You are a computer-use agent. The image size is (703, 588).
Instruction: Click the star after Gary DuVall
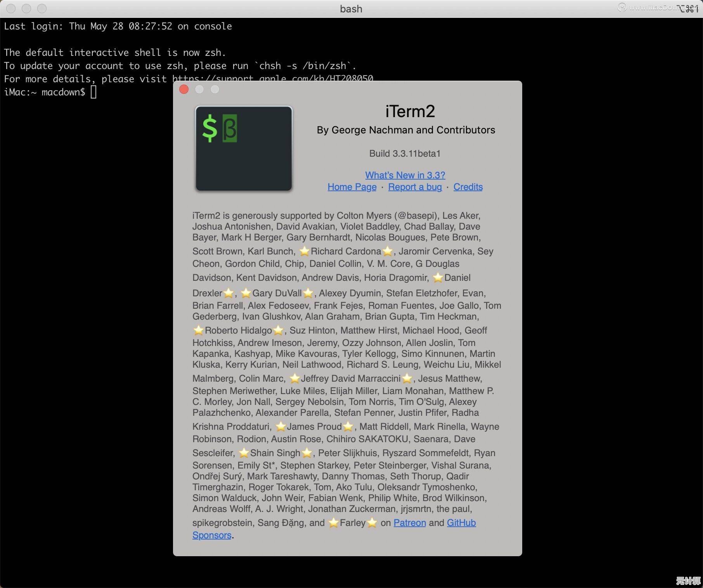308,293
